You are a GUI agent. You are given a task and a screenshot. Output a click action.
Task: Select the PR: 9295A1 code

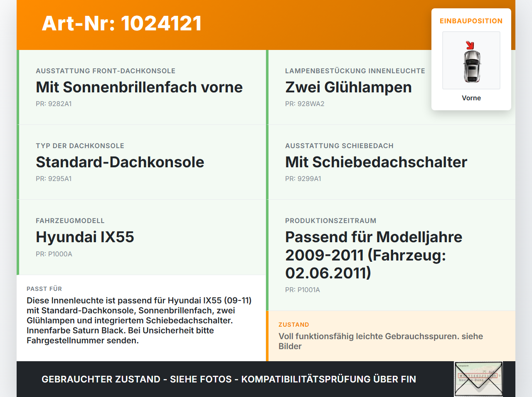coord(54,179)
